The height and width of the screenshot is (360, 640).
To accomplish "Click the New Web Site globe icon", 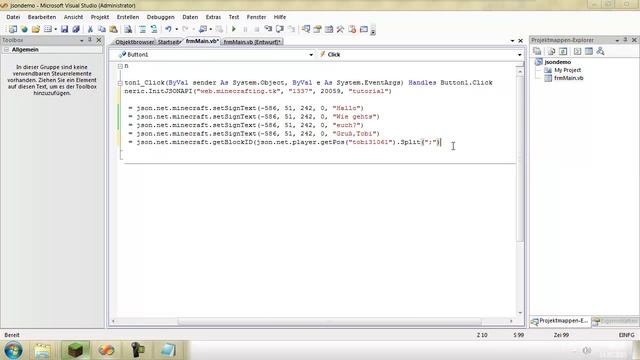I will (24, 29).
